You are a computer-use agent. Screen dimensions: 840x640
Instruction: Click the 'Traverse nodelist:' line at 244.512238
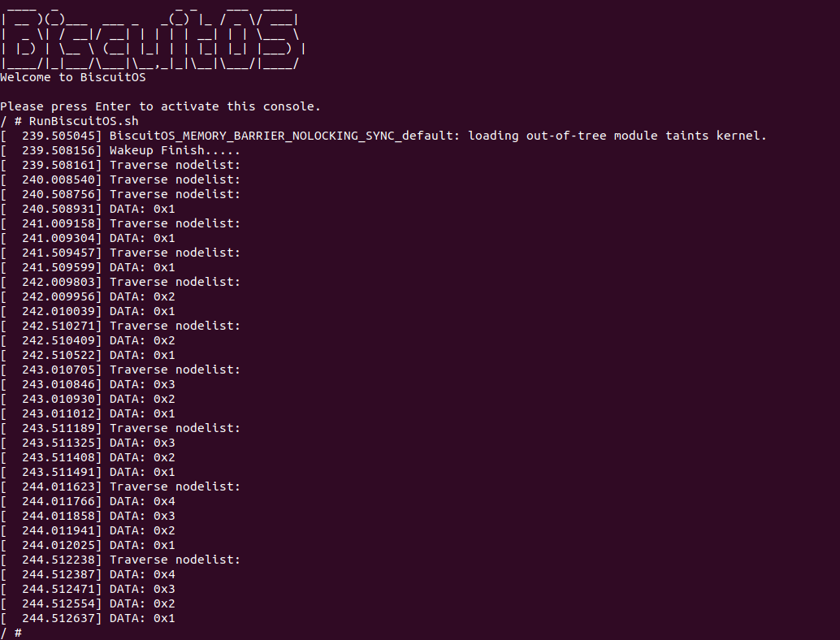pyautogui.click(x=175, y=560)
